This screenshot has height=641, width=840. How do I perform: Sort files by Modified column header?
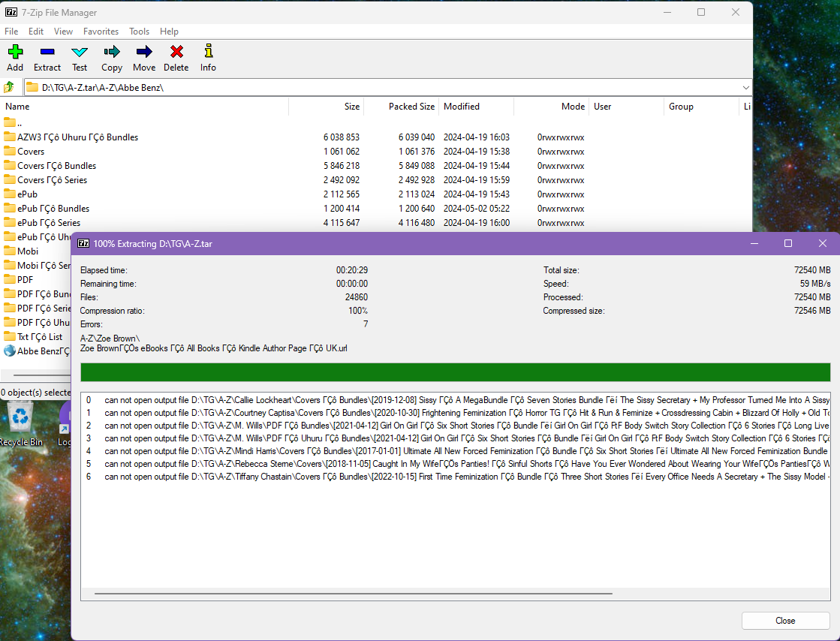(x=462, y=107)
